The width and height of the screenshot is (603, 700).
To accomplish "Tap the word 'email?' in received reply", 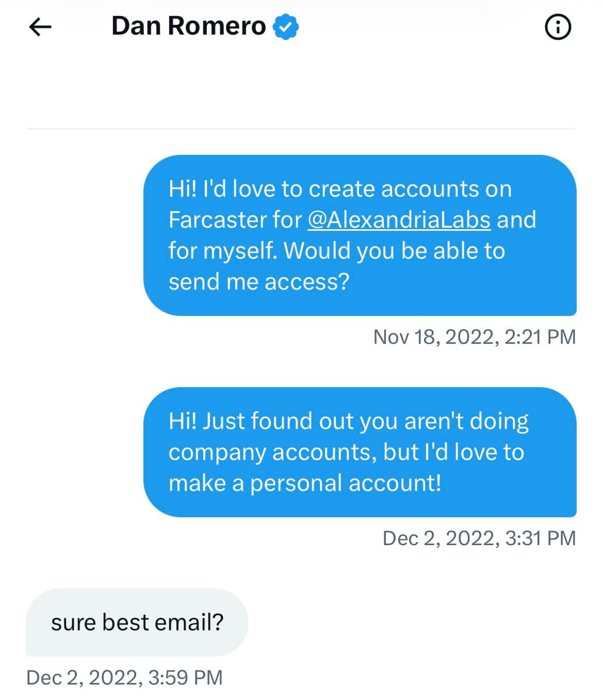I will point(189,622).
